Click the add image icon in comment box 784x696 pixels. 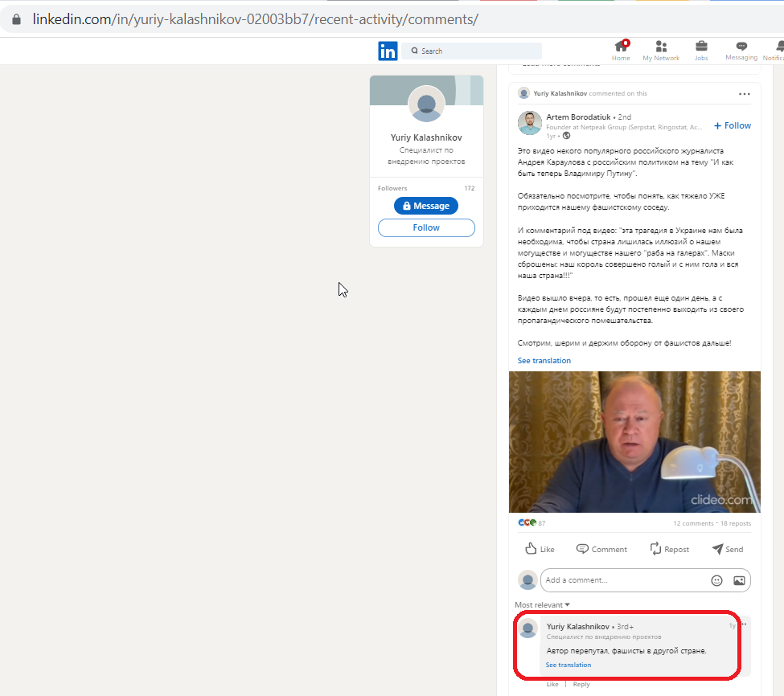tap(739, 580)
